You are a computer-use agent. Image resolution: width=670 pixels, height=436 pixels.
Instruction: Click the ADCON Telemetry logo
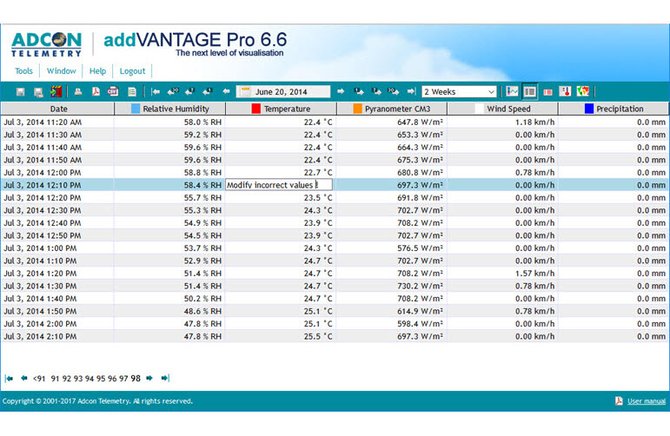pos(46,44)
